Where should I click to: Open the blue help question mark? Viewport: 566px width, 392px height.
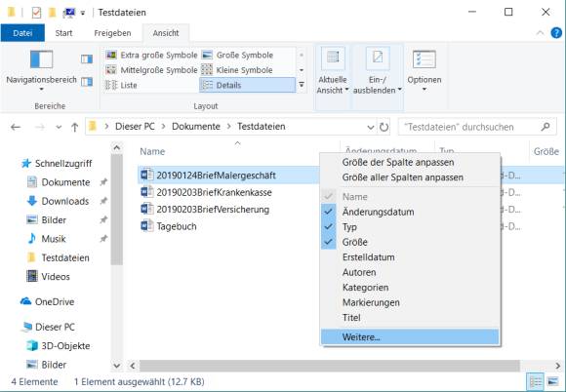click(x=556, y=33)
